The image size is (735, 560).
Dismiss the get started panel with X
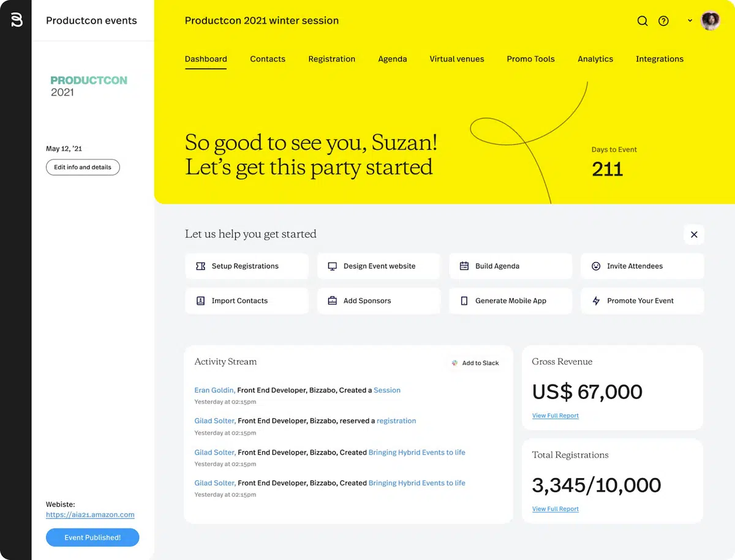pyautogui.click(x=694, y=234)
